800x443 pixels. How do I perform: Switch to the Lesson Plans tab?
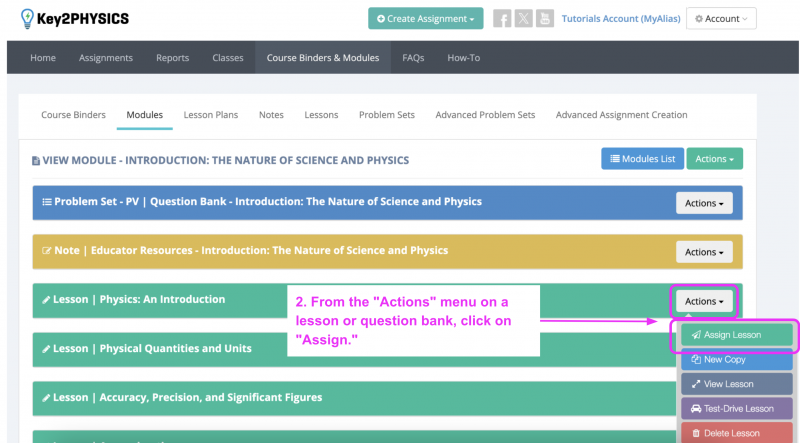210,115
